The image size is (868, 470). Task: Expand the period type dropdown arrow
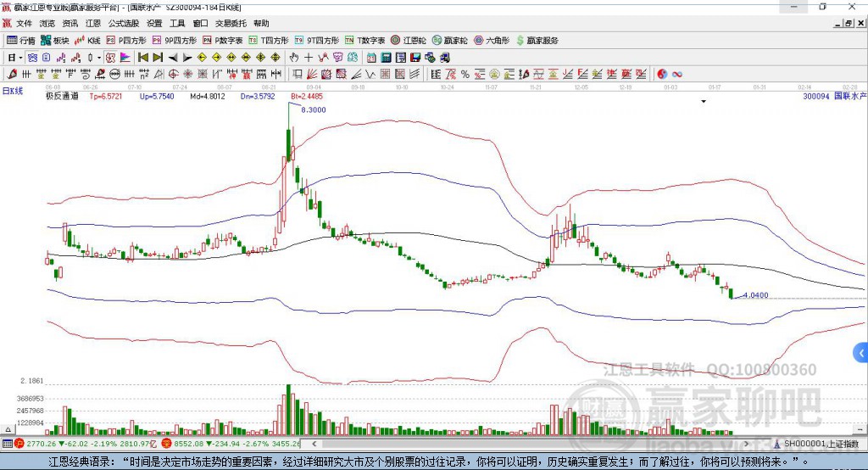(21, 58)
